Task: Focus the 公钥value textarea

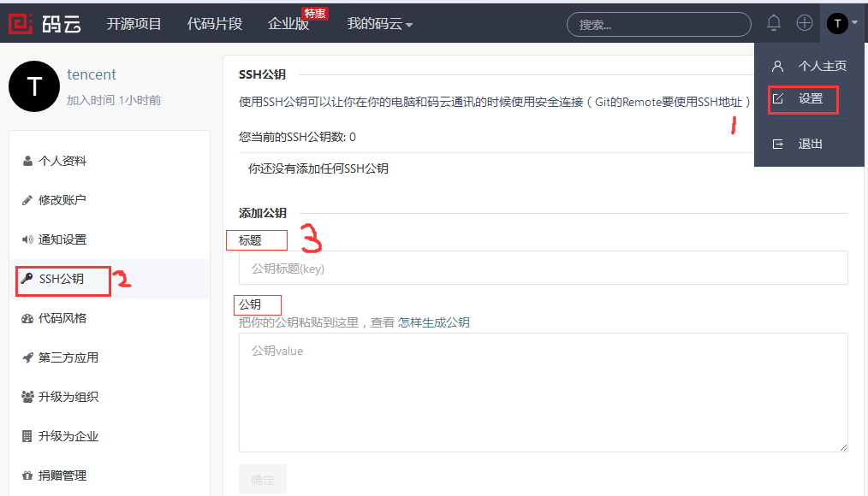Action: click(543, 393)
